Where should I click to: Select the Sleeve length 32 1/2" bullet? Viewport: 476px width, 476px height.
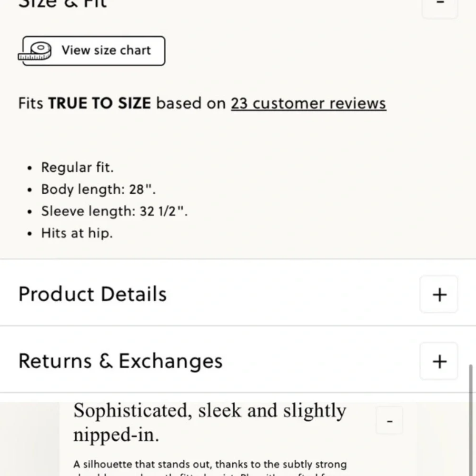(114, 211)
